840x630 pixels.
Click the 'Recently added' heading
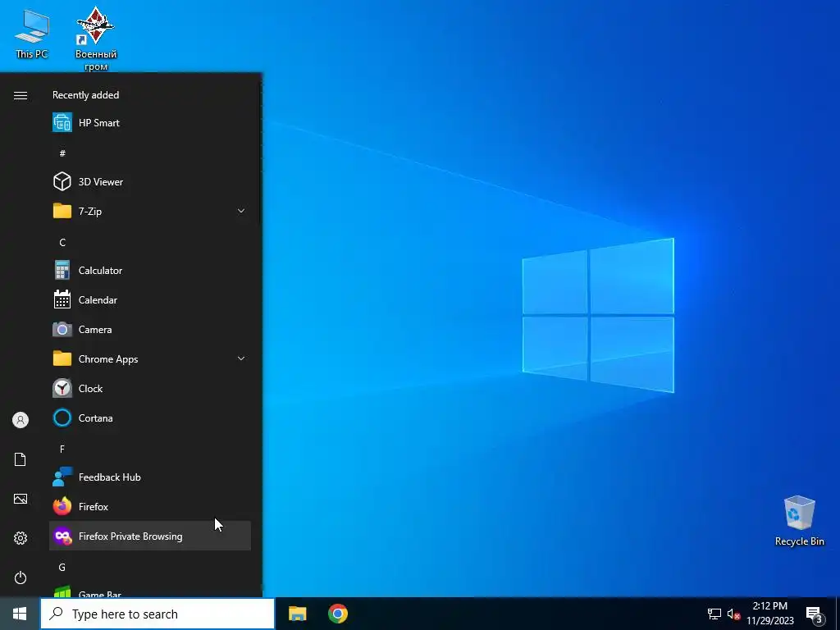point(85,95)
